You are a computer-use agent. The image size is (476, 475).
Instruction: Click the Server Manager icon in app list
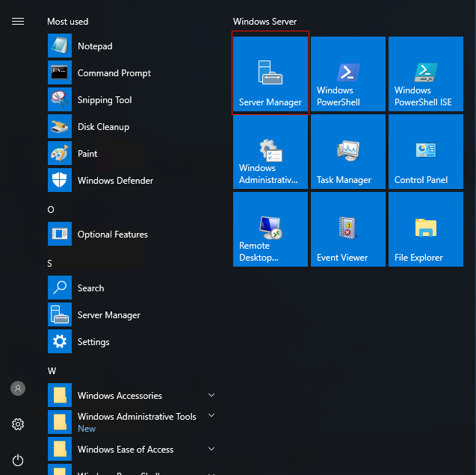pos(60,314)
